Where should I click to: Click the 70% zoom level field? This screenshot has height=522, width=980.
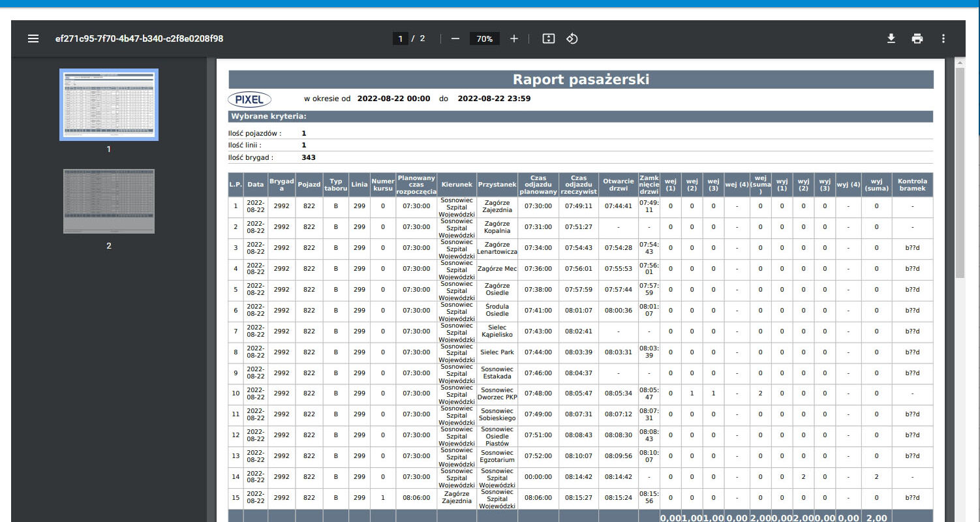(485, 38)
